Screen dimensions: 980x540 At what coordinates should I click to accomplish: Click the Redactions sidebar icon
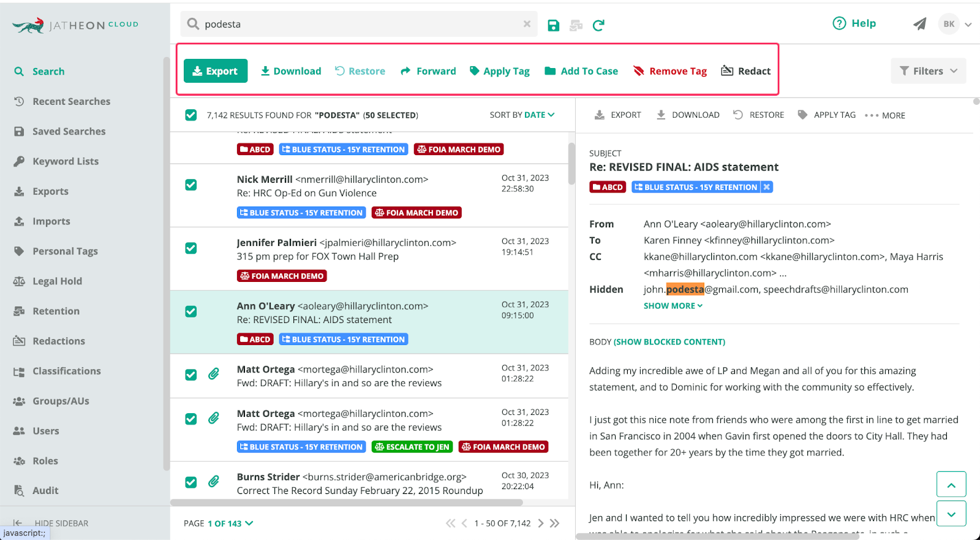19,341
